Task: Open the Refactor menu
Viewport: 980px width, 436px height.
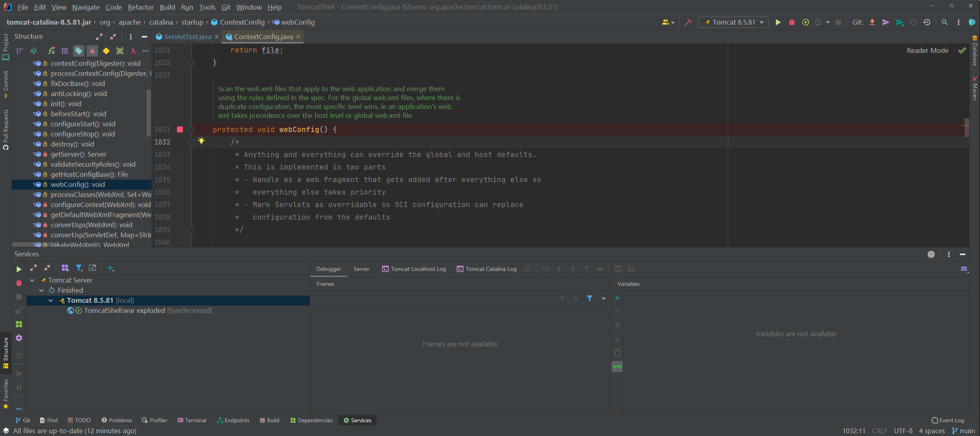Action: [x=140, y=7]
